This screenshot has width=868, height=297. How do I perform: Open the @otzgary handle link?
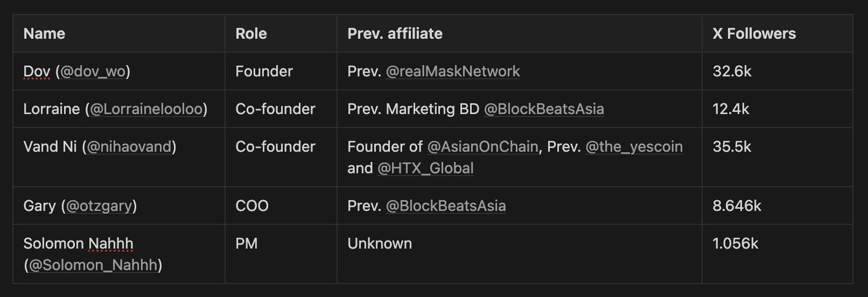pyautogui.click(x=99, y=206)
